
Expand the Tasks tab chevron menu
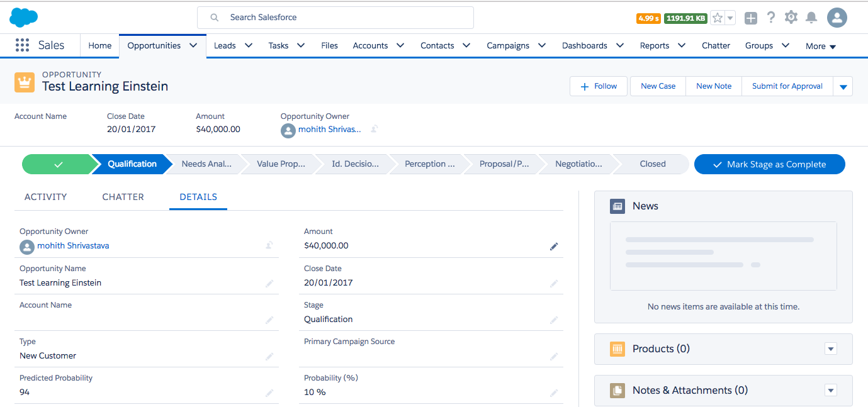(301, 45)
